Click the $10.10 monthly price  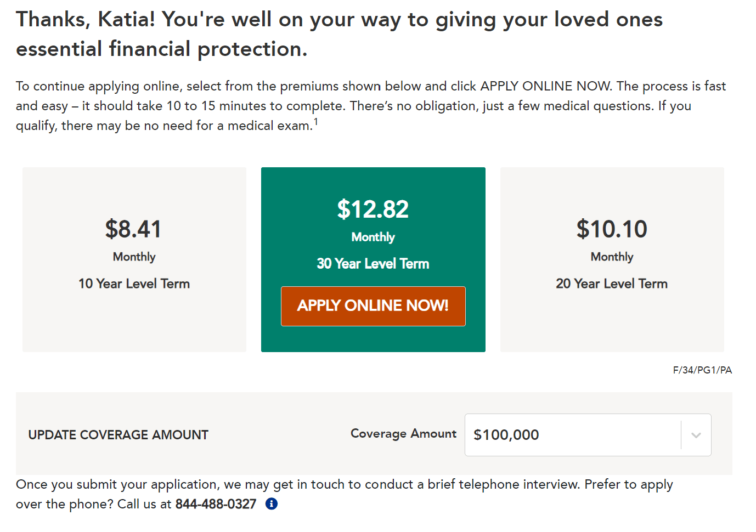point(612,229)
